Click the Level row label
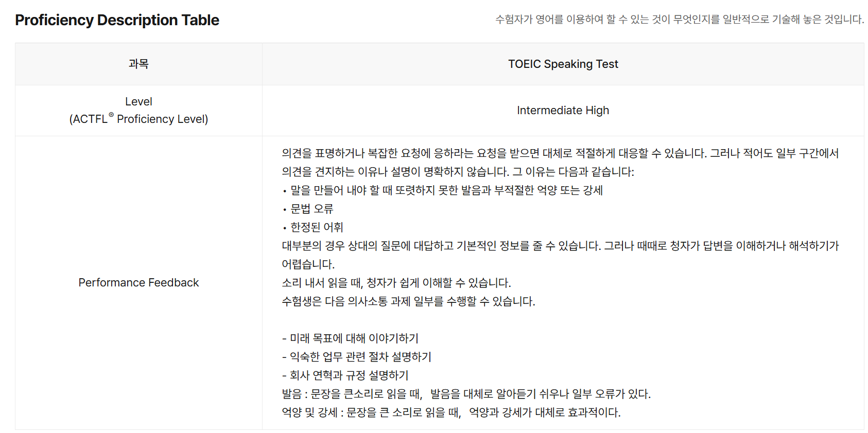This screenshot has width=868, height=433. [138, 102]
